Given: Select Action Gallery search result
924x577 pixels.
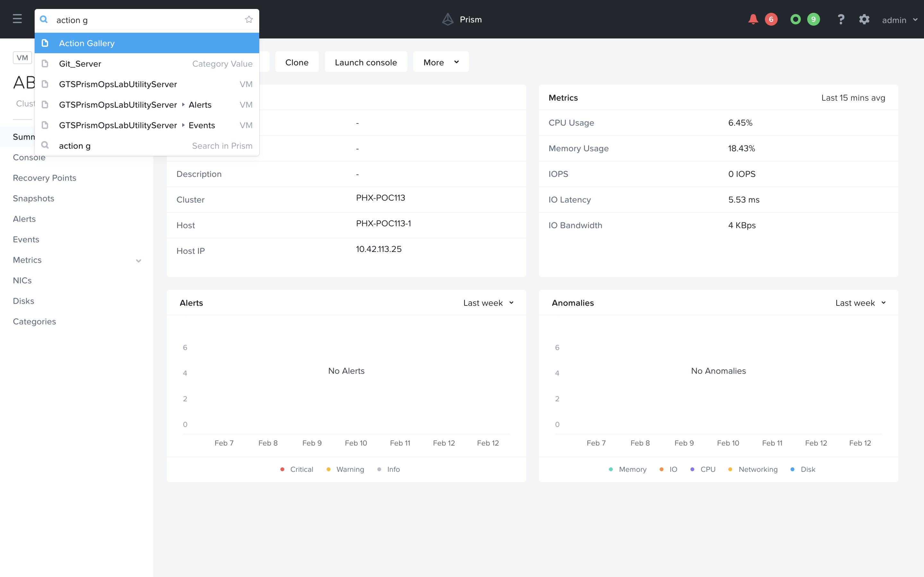Looking at the screenshot, I should pos(147,43).
